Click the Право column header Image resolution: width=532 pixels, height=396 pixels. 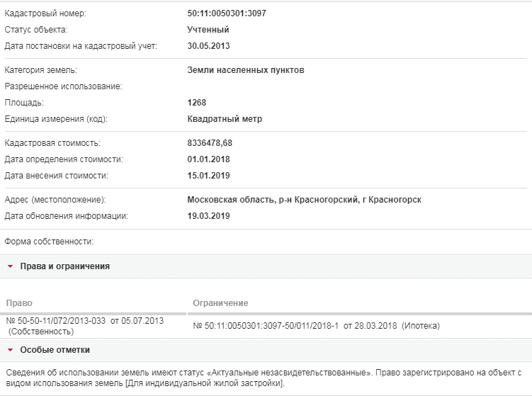coord(19,303)
